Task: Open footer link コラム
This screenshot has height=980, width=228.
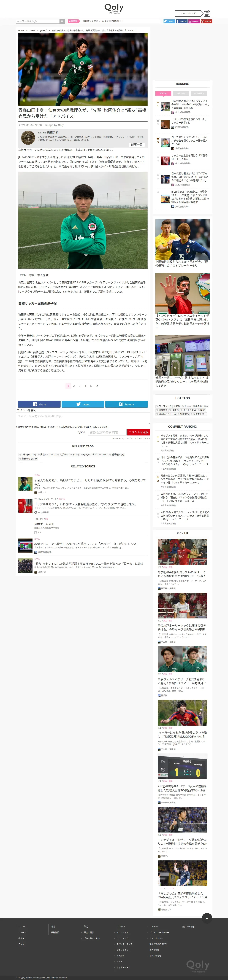Action: [x=21, y=944]
